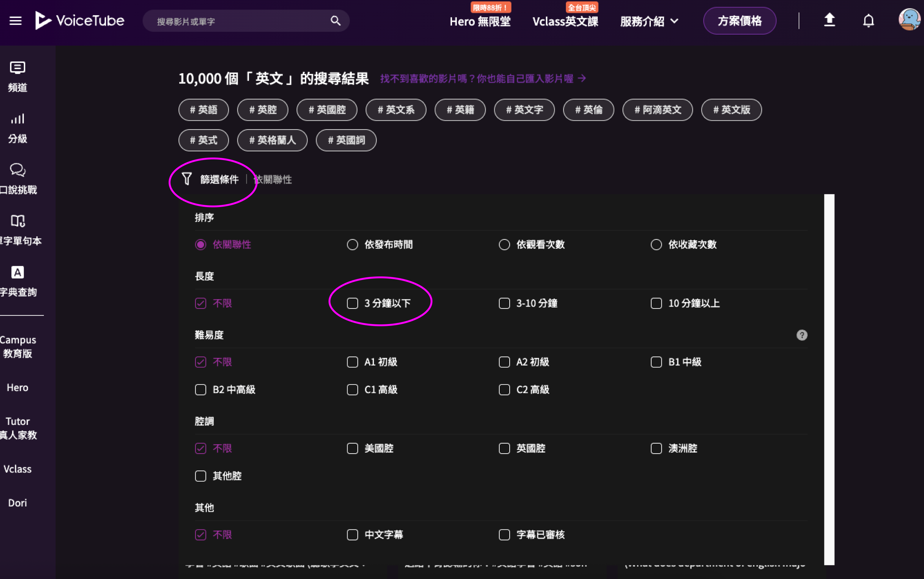Open the 頻道 channel sidebar icon
The height and width of the screenshot is (579, 924).
[18, 68]
